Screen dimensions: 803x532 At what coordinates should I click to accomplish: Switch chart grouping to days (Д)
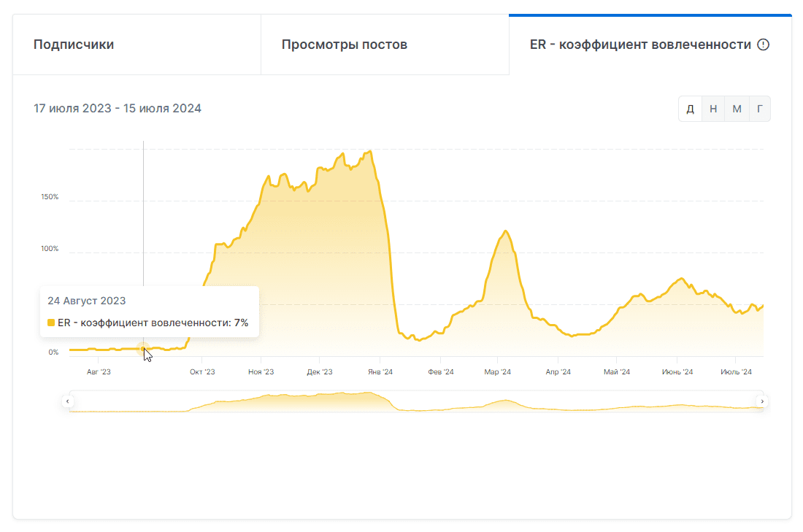pyautogui.click(x=690, y=109)
